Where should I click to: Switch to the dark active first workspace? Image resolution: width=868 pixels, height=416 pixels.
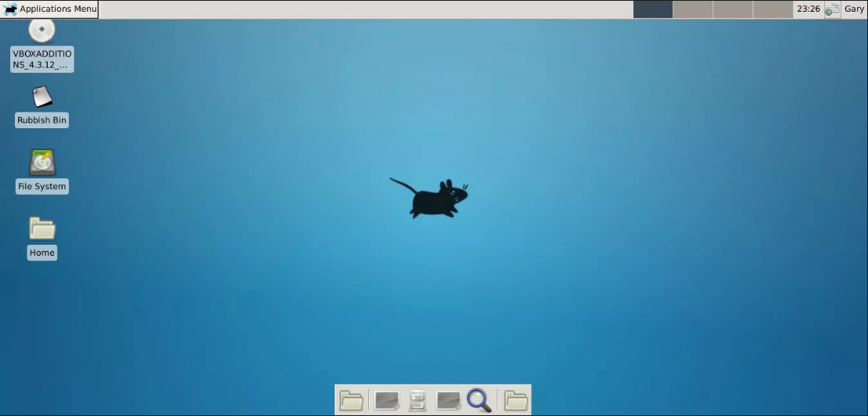point(653,9)
